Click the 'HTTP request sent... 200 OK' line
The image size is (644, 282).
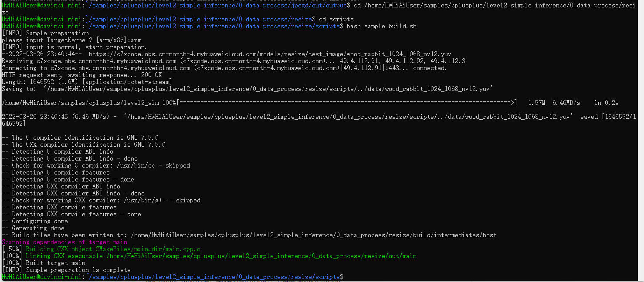click(x=81, y=75)
